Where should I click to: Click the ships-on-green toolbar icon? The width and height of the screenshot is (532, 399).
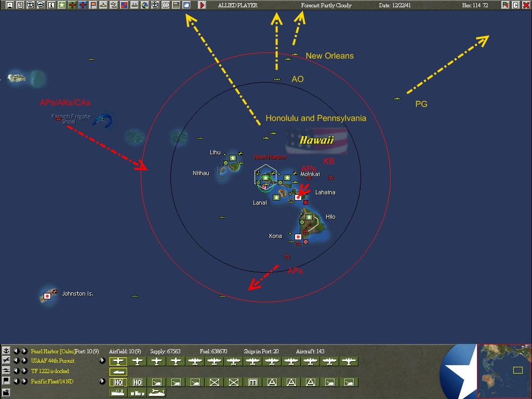pos(135,5)
